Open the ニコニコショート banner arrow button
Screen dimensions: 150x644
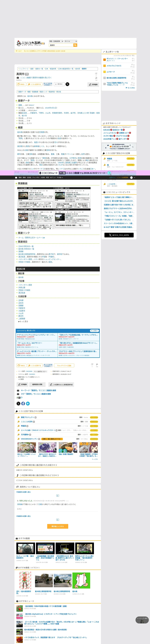click(x=109, y=173)
